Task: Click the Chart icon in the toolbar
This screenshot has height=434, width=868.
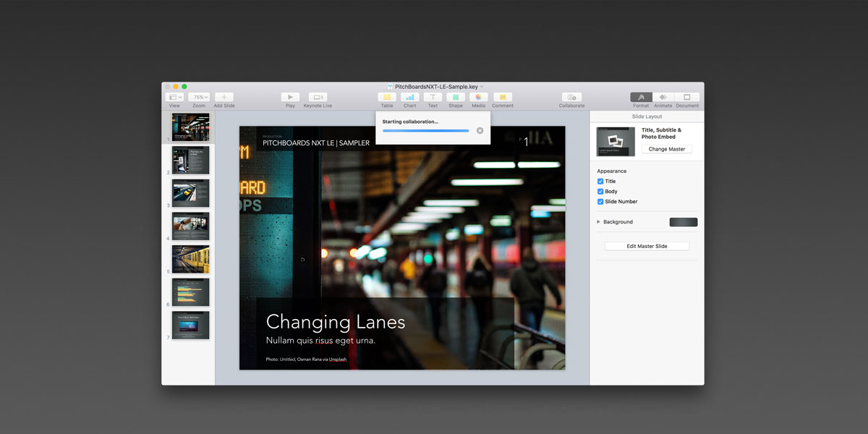Action: [x=409, y=97]
